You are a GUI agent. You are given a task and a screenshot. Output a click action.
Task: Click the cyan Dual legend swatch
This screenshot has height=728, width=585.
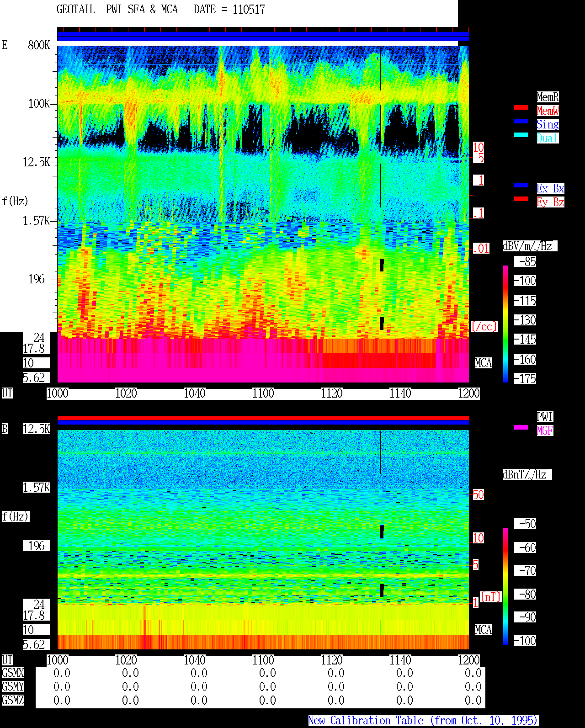[x=521, y=135]
